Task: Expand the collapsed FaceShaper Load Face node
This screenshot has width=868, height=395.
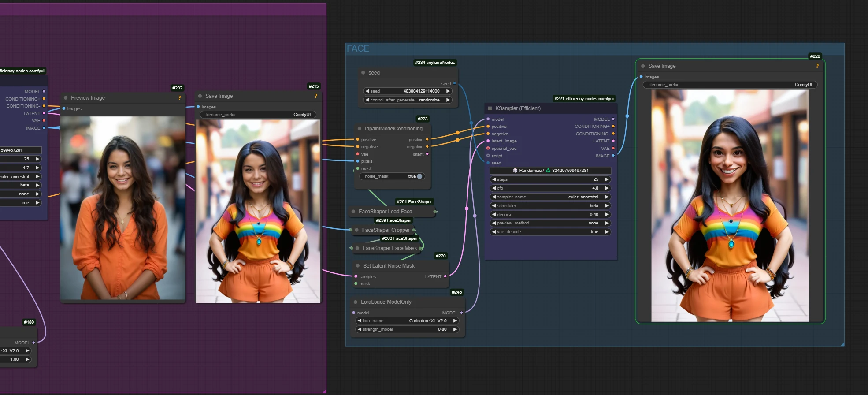Action: pos(353,212)
